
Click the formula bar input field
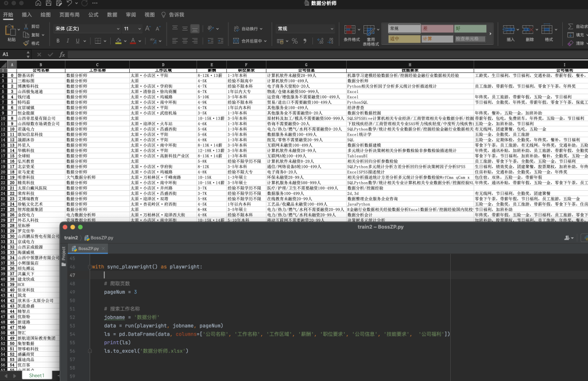326,55
